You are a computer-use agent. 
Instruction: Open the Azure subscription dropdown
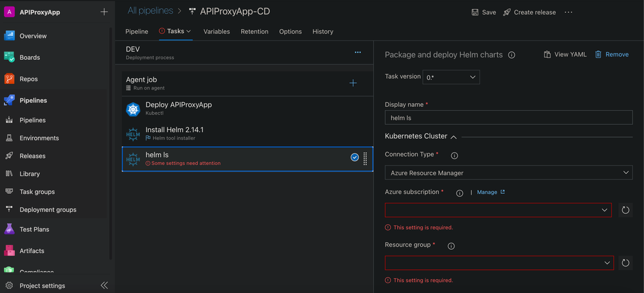[x=498, y=210]
